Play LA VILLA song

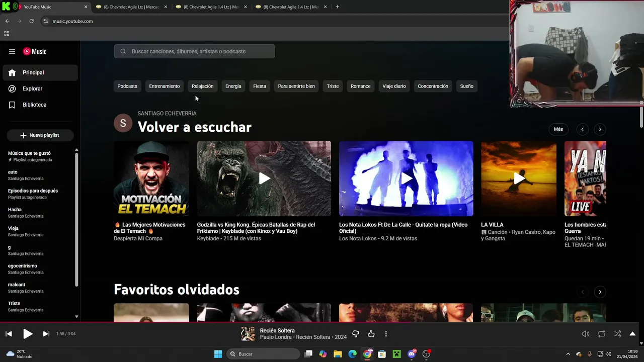(x=519, y=178)
